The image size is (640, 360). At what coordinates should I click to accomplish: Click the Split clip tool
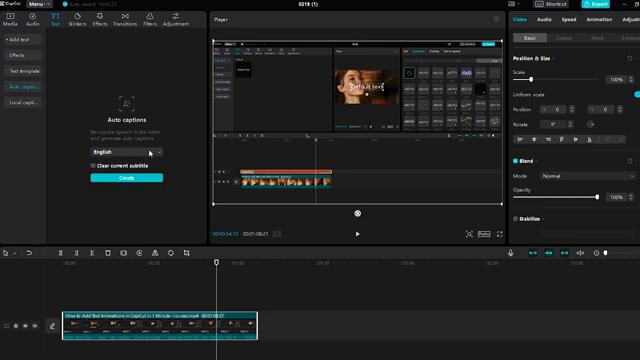click(x=60, y=253)
